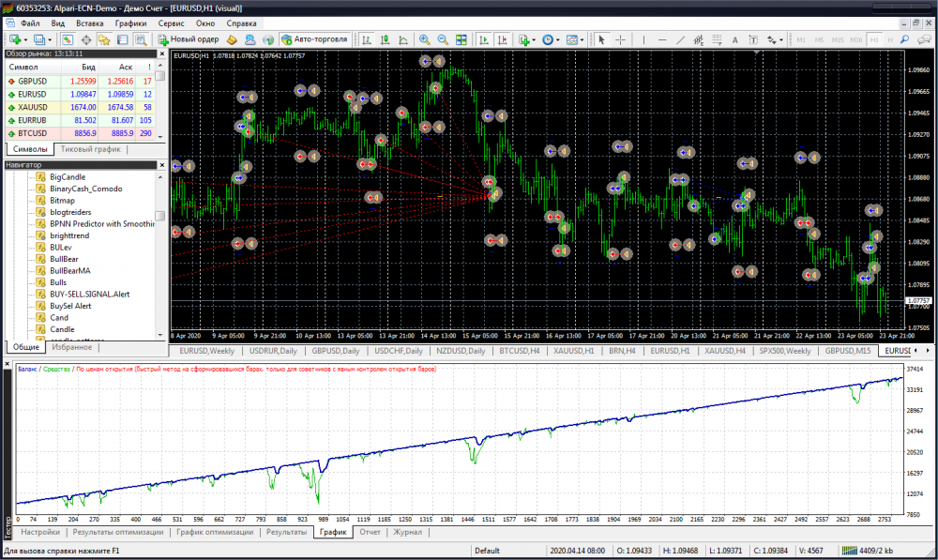Select the XAUUSD symbol row
The width and height of the screenshot is (938, 560).
(80, 107)
